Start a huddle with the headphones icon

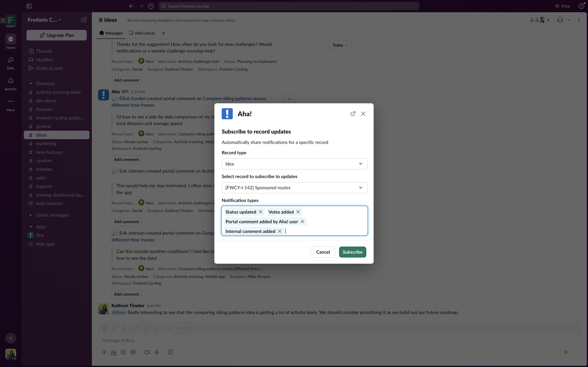click(560, 20)
